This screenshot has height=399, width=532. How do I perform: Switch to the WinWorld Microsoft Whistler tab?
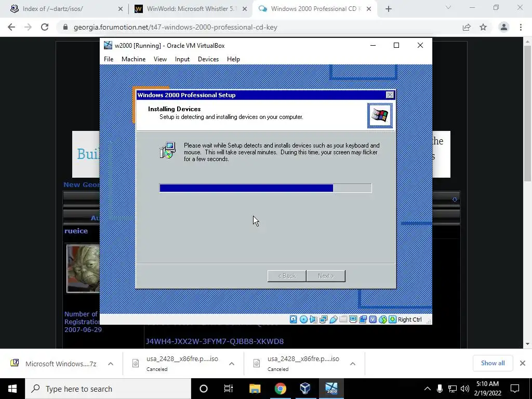(x=191, y=9)
